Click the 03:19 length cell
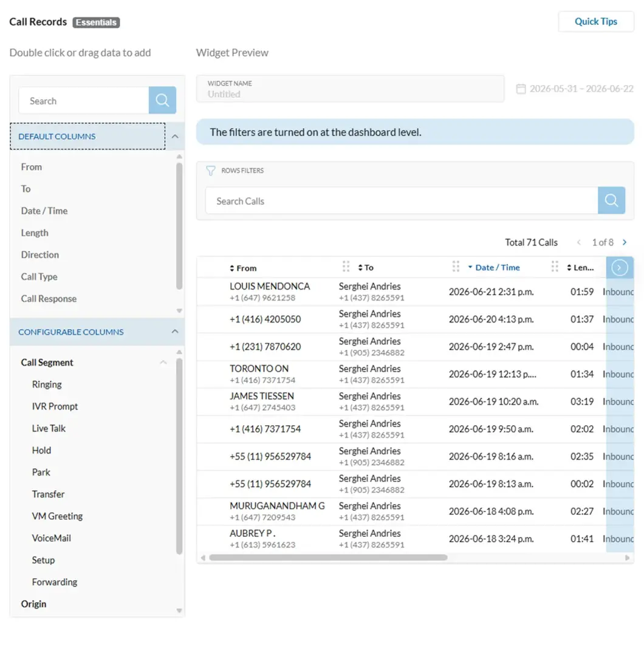This screenshot has height=645, width=644. [581, 401]
